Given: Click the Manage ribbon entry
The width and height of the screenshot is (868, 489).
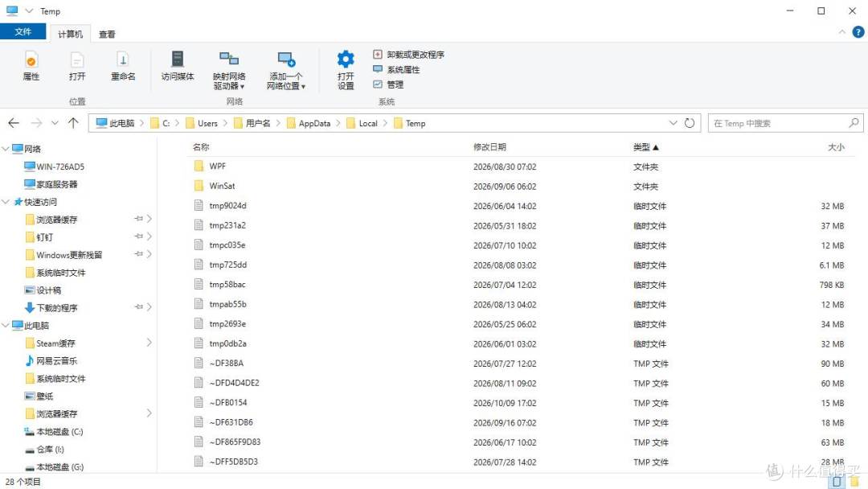Looking at the screenshot, I should 388,84.
